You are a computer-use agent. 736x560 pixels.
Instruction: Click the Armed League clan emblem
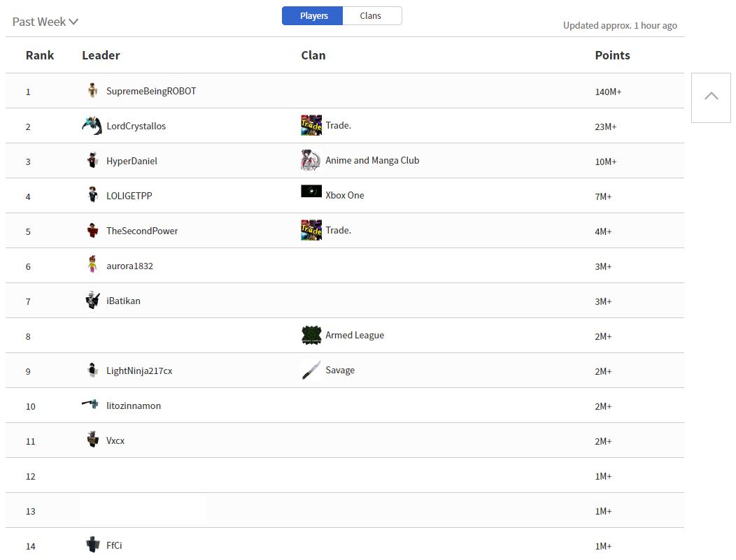tap(311, 336)
